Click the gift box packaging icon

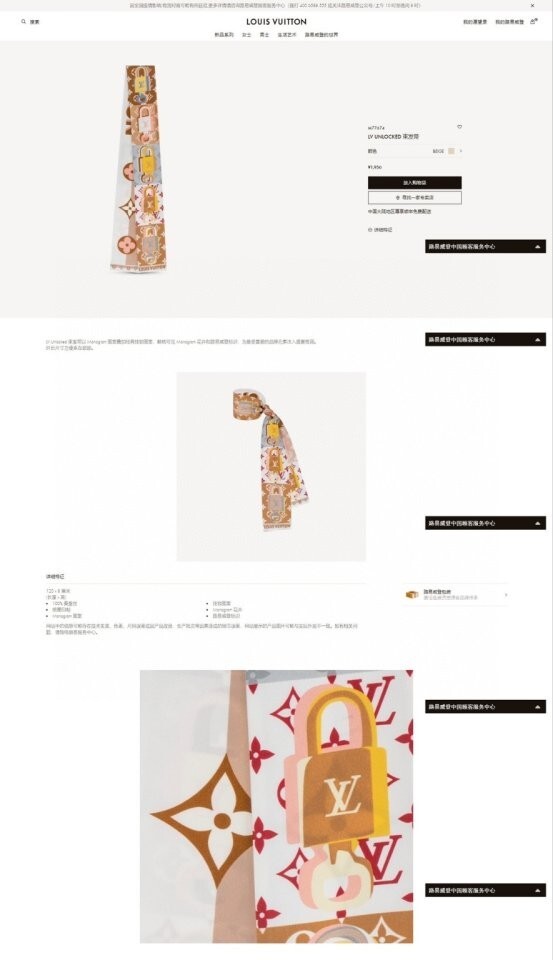[412, 594]
